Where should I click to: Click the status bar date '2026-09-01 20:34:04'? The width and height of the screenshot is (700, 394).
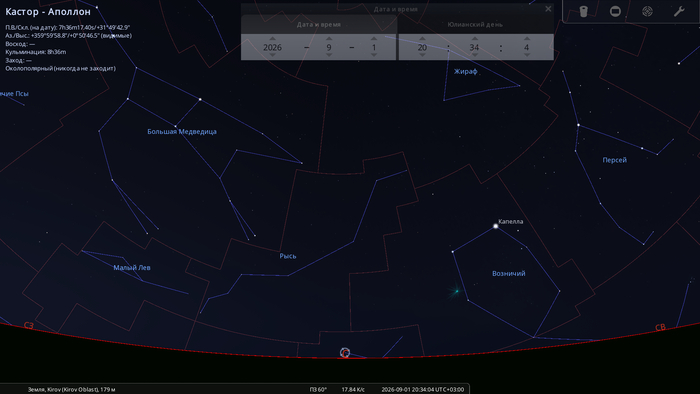pos(422,390)
